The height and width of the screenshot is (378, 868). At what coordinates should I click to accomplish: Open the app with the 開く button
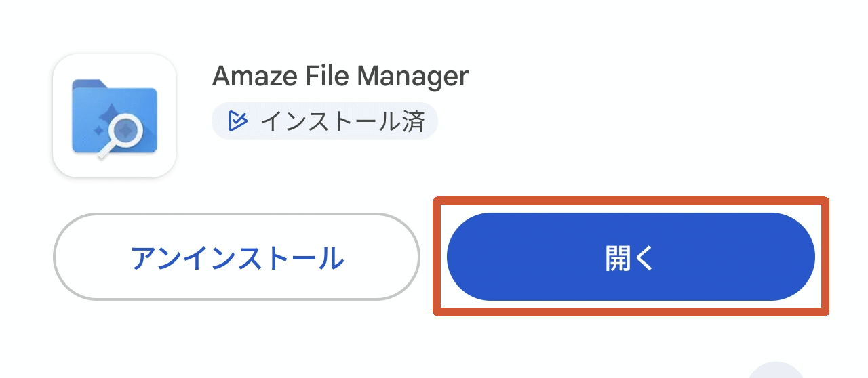[x=630, y=257]
